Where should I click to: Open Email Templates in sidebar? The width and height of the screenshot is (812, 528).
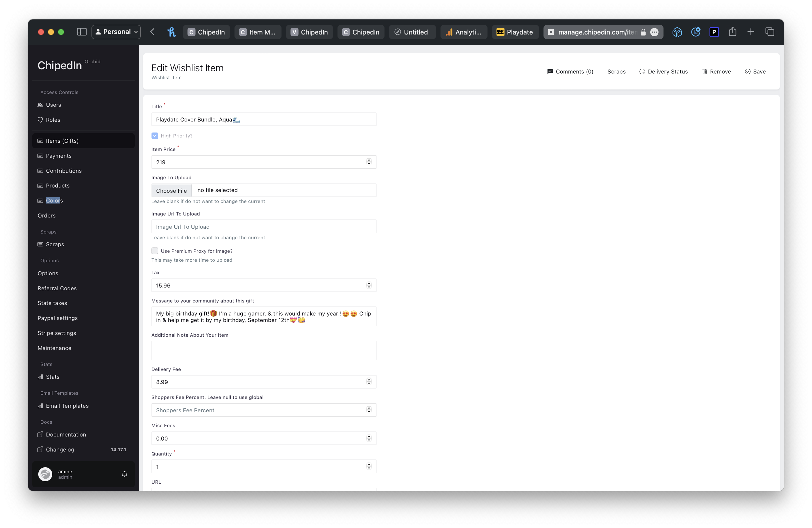[x=83, y=406]
